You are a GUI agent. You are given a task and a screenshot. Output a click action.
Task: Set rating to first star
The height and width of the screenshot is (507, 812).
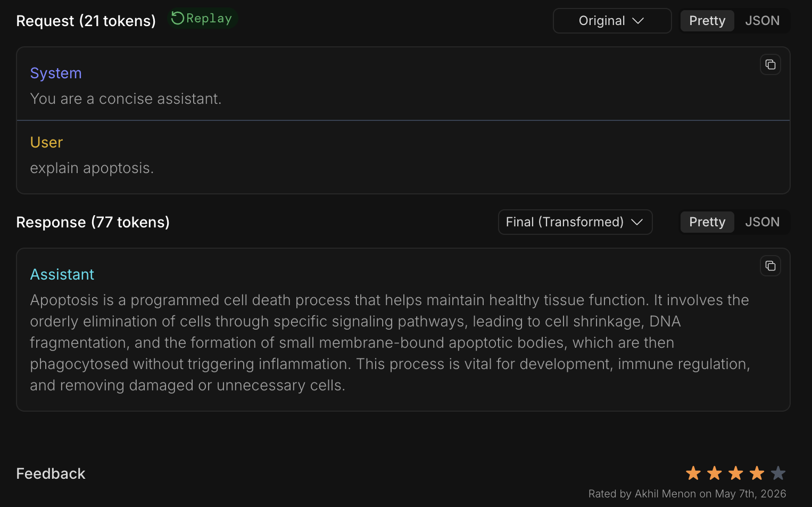click(x=693, y=473)
